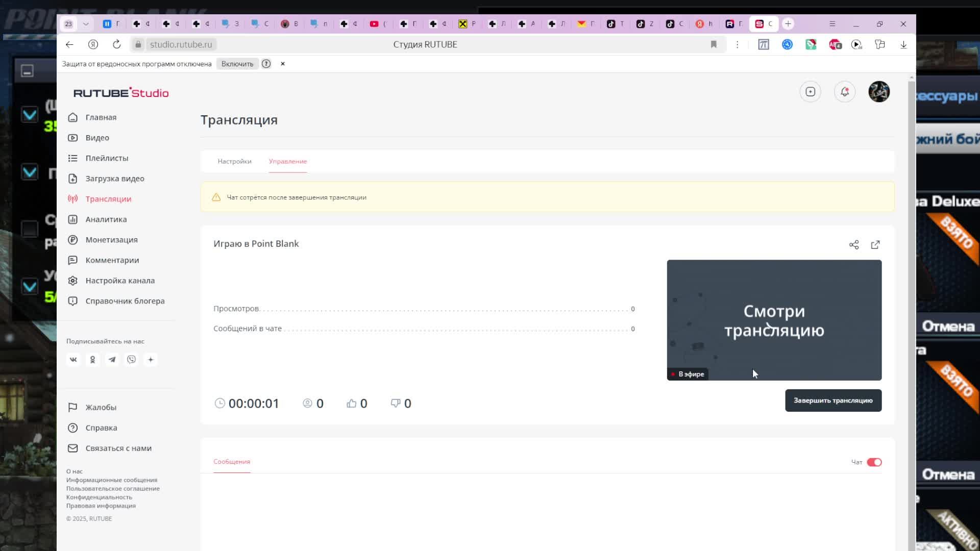Open notifications bell icon
Viewport: 980px width, 551px height.
click(845, 91)
